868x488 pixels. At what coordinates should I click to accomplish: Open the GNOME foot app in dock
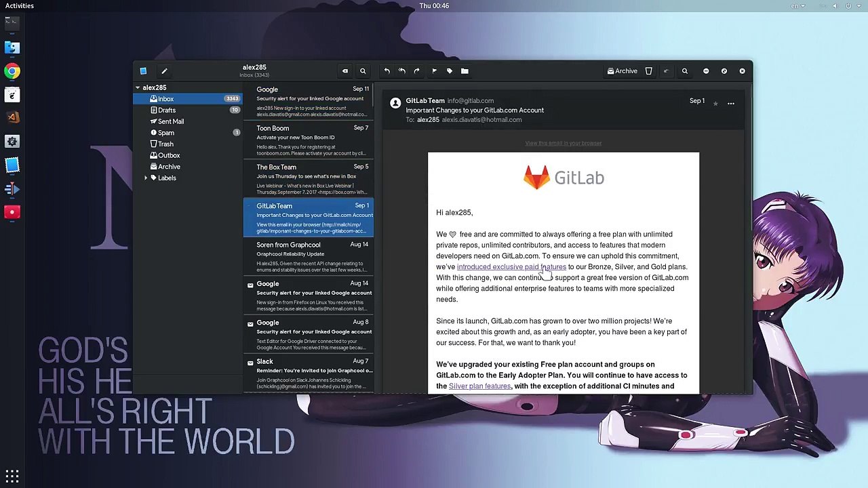click(12, 94)
